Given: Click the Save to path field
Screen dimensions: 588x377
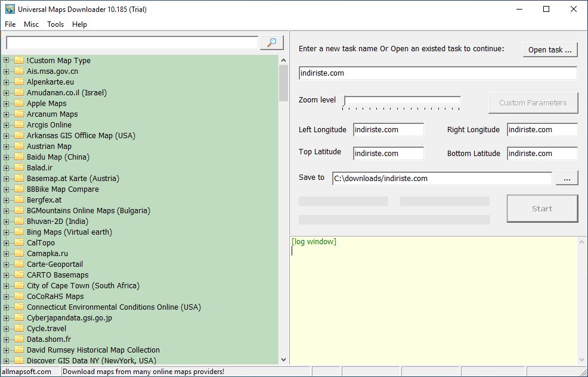Looking at the screenshot, I should click(x=442, y=179).
